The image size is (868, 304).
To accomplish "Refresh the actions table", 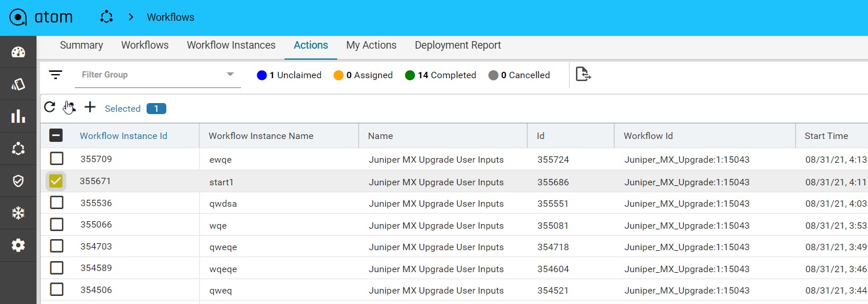I will click(50, 107).
